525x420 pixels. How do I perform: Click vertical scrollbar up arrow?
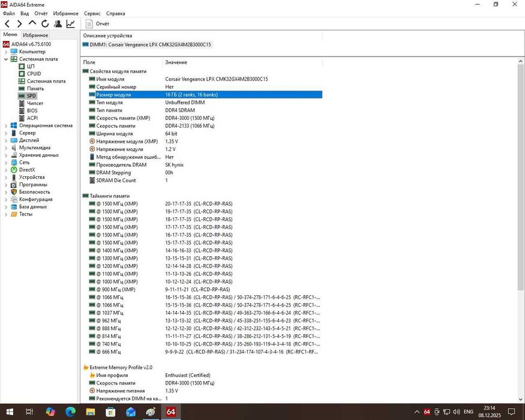(521, 62)
